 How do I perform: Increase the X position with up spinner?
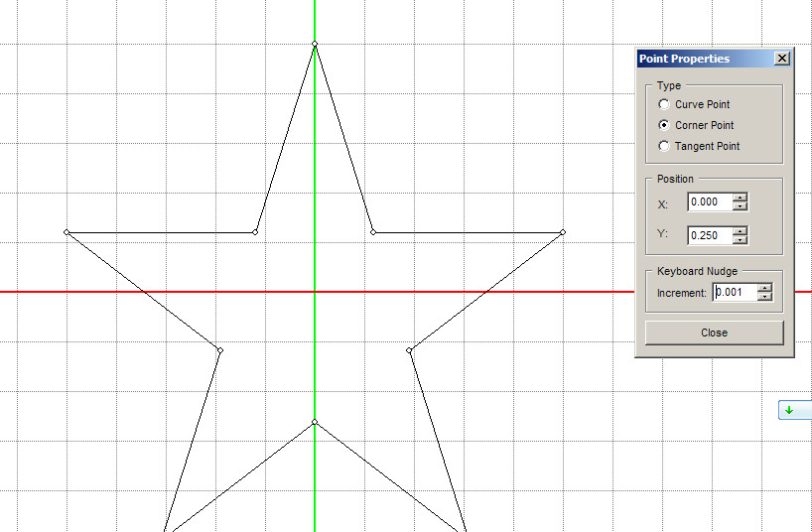coord(741,198)
